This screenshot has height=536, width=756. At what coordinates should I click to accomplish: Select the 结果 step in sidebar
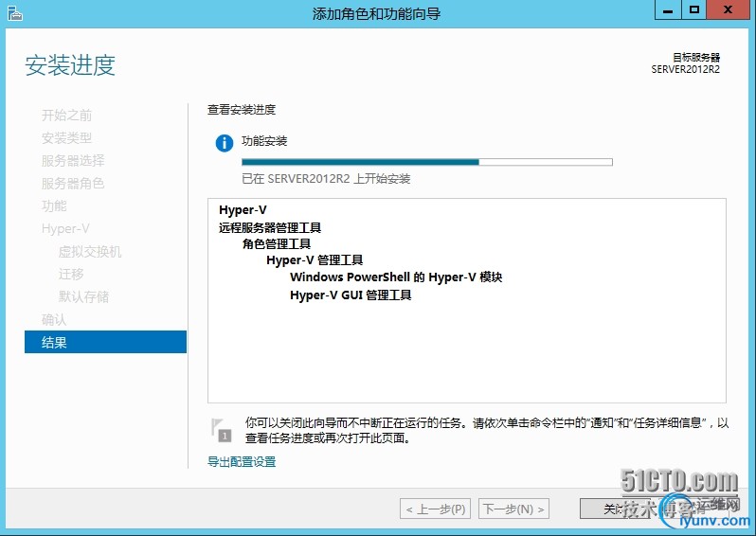(105, 342)
